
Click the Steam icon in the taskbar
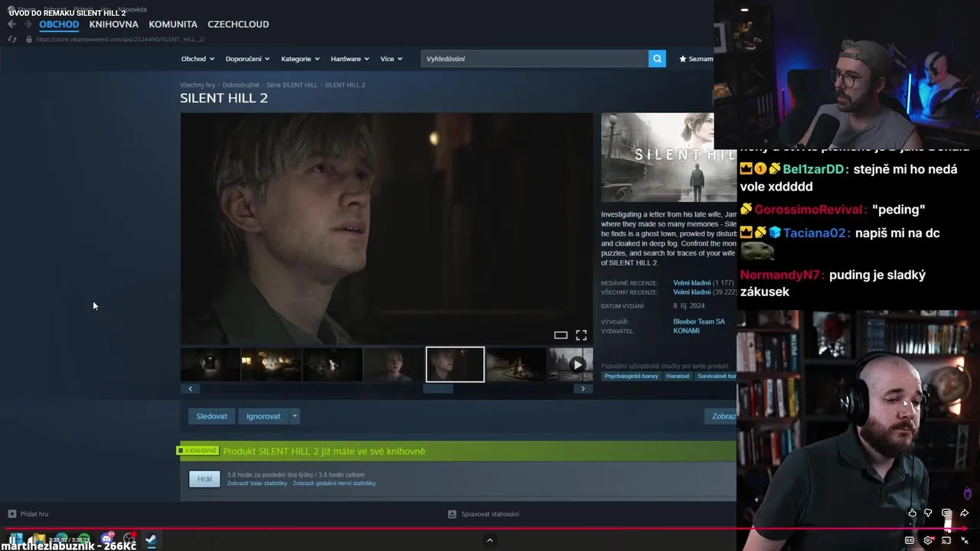(x=151, y=540)
